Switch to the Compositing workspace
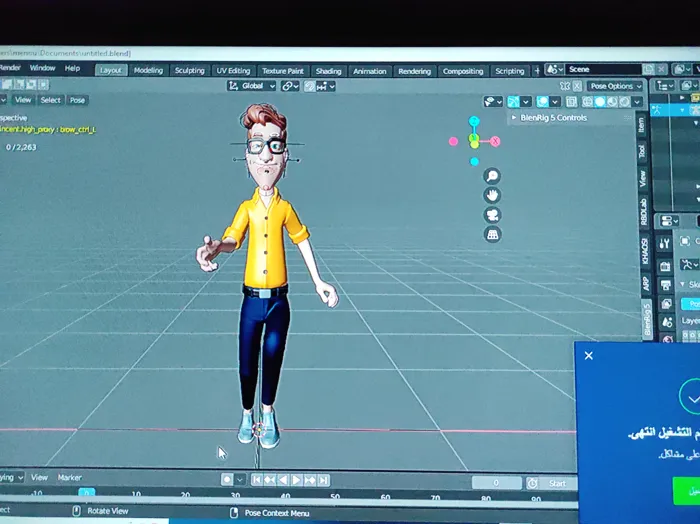700x524 pixels. 463,71
